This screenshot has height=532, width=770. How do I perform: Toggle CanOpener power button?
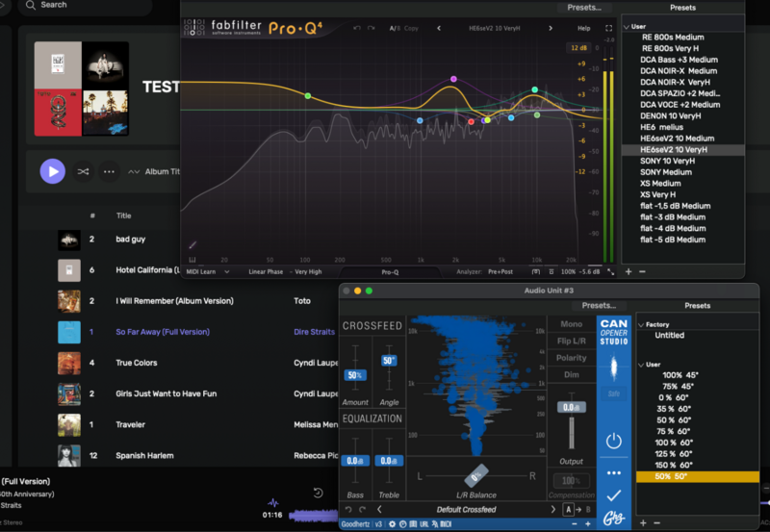click(614, 442)
